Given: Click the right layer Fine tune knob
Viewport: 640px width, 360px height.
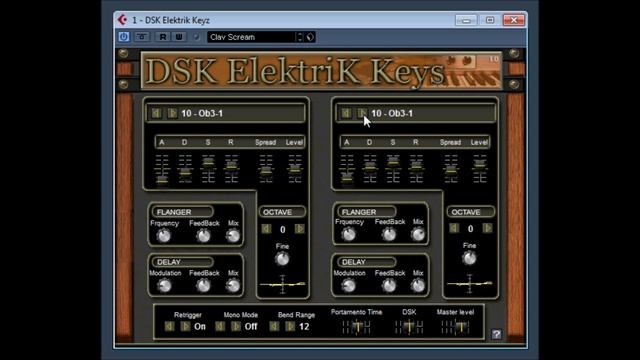Looking at the screenshot, I should (469, 258).
